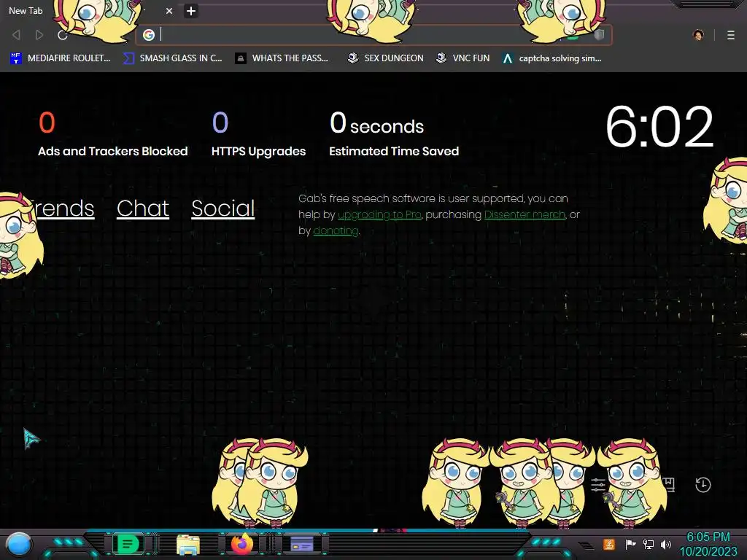This screenshot has width=747, height=560.
Task: Click Estimated Time Saved stat
Action: pyautogui.click(x=394, y=134)
